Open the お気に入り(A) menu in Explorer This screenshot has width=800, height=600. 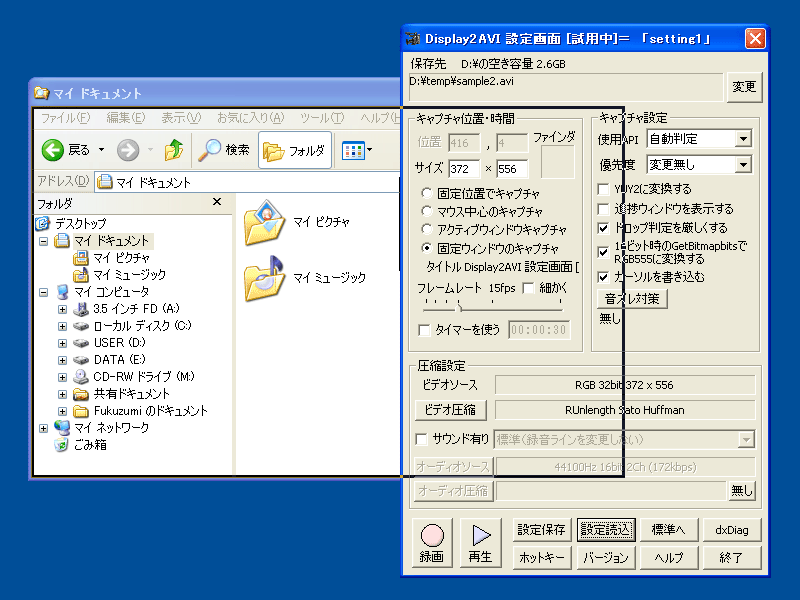tap(250, 118)
